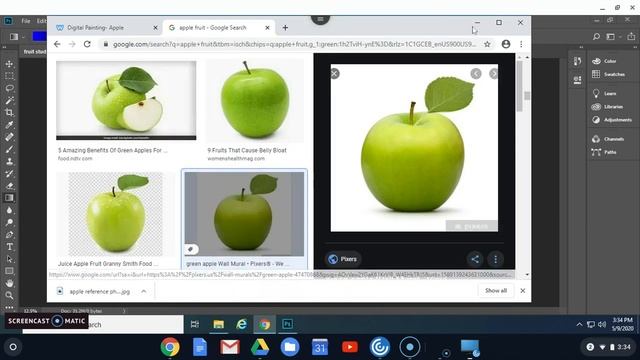Select the Rectangular Marquee tool
640x360 pixels.
click(9, 76)
